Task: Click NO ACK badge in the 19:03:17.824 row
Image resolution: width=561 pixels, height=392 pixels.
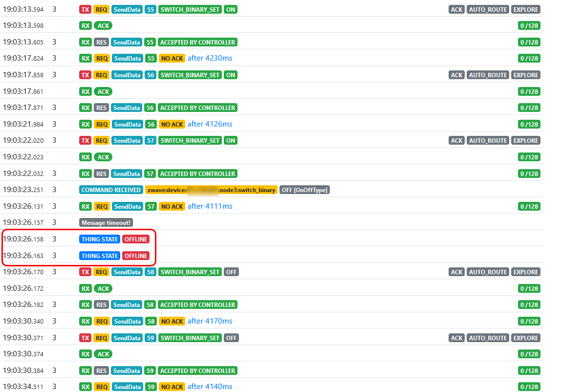Action: pos(172,58)
